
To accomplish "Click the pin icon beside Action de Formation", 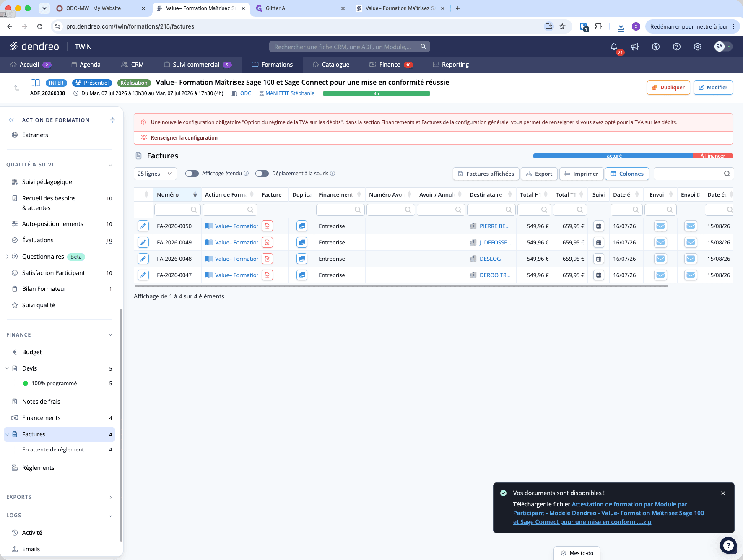I will [112, 120].
